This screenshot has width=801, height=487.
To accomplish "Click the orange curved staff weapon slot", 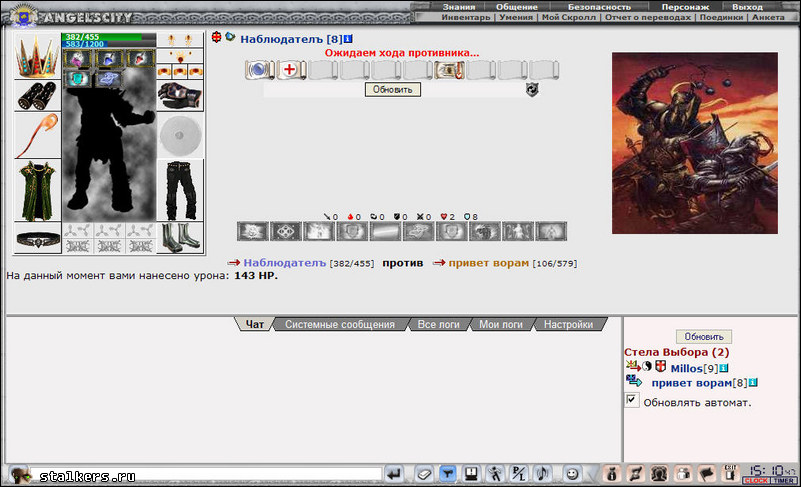I will [x=37, y=135].
